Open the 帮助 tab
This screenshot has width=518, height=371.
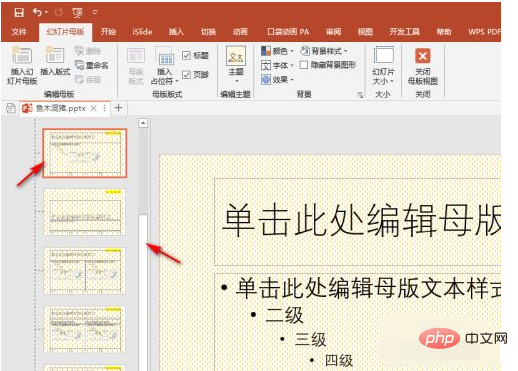pyautogui.click(x=444, y=32)
